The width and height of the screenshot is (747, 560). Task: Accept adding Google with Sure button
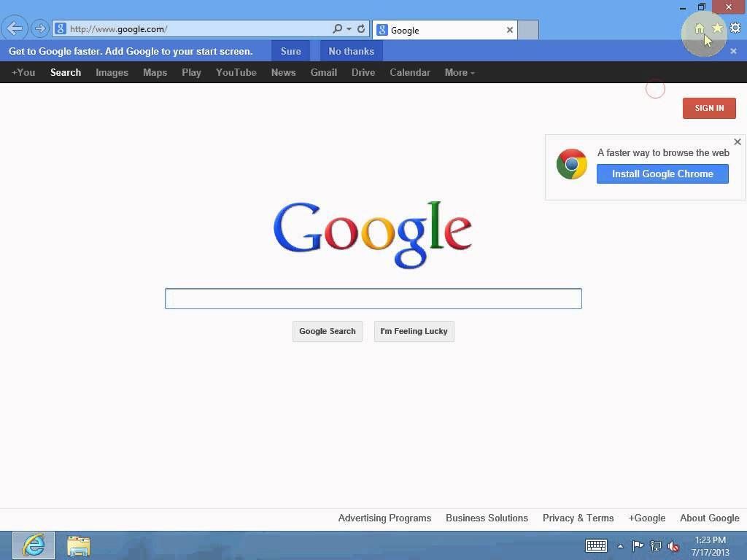[290, 51]
